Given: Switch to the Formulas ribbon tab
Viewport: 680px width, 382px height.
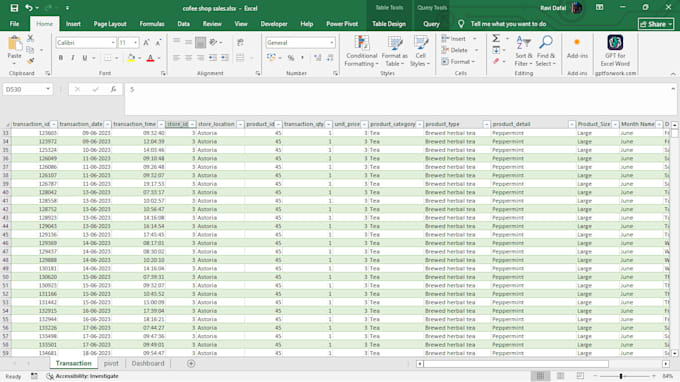Looking at the screenshot, I should (x=152, y=24).
